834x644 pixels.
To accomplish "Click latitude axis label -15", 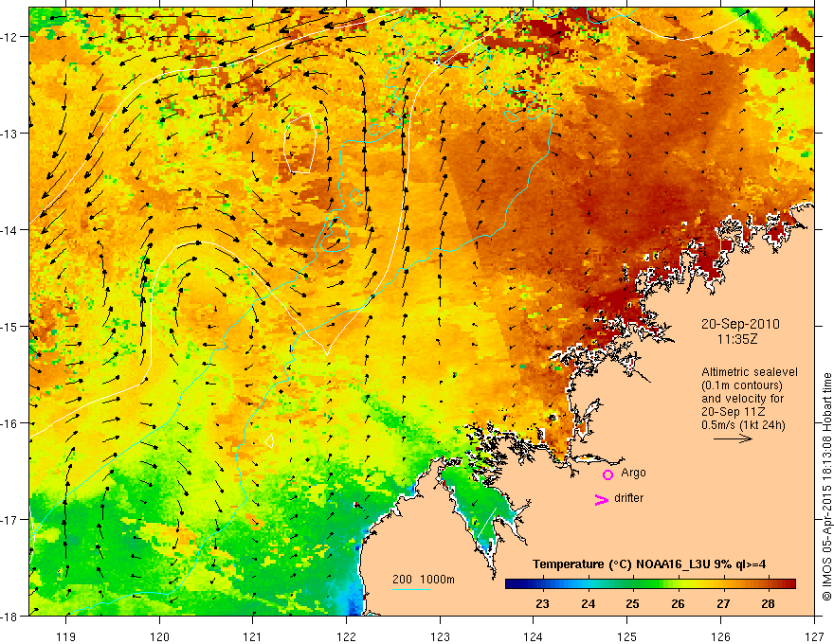I will [x=9, y=326].
